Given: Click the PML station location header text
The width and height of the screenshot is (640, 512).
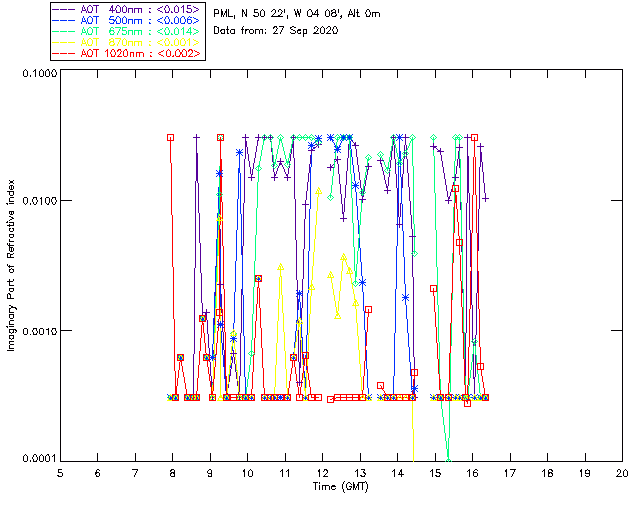Looking at the screenshot, I should tap(297, 13).
